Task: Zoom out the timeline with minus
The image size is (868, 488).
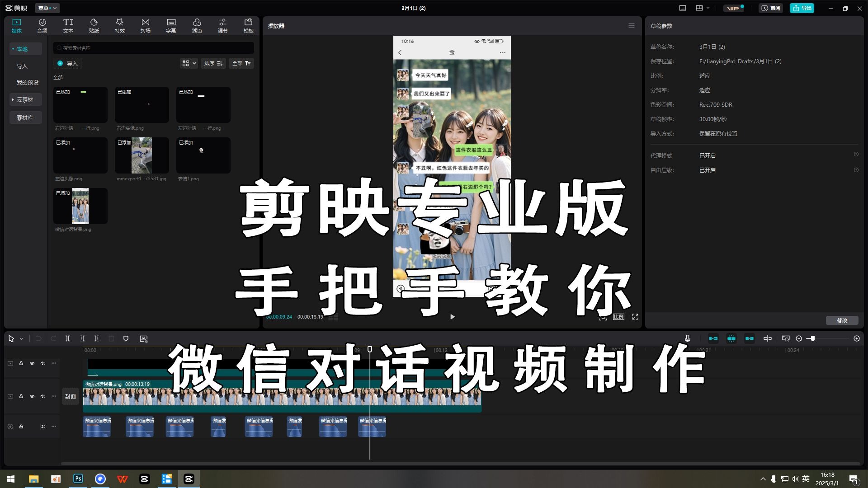Action: pyautogui.click(x=799, y=338)
